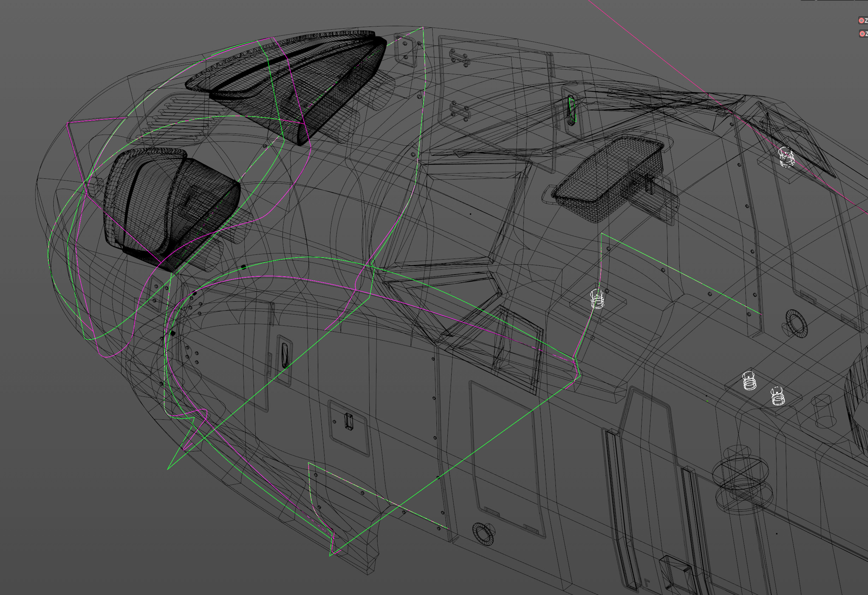Image resolution: width=868 pixels, height=595 pixels.
Task: Click the front door handle slot
Action: coord(285,355)
